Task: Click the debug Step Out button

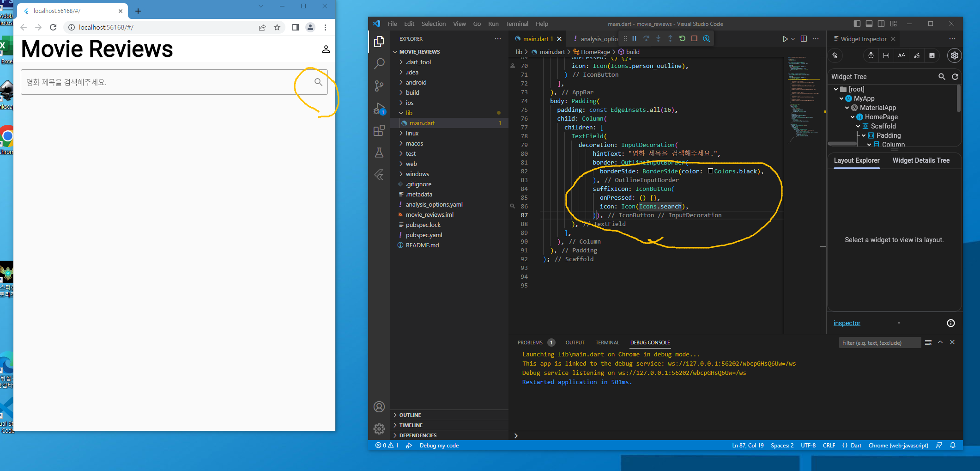Action: (670, 39)
